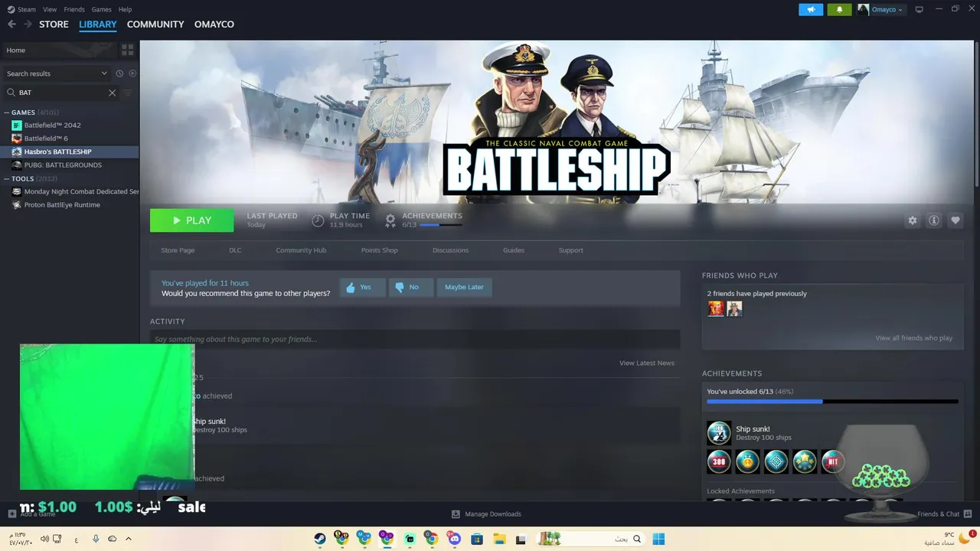Open game settings gear for BATTLESHIP
The width and height of the screenshot is (980, 551).
pos(912,220)
